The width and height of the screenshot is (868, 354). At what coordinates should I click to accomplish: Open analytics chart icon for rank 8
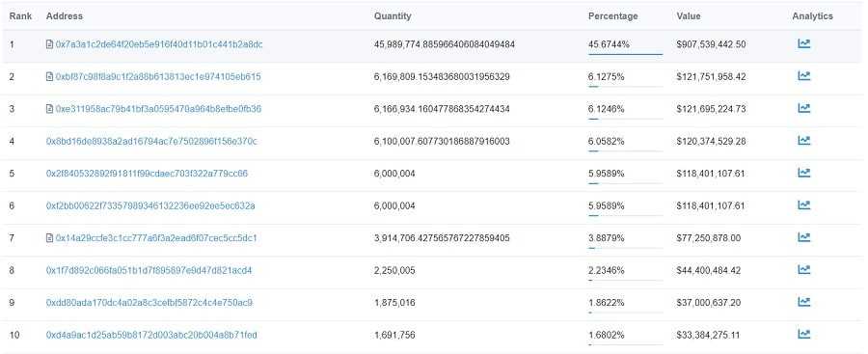(803, 270)
